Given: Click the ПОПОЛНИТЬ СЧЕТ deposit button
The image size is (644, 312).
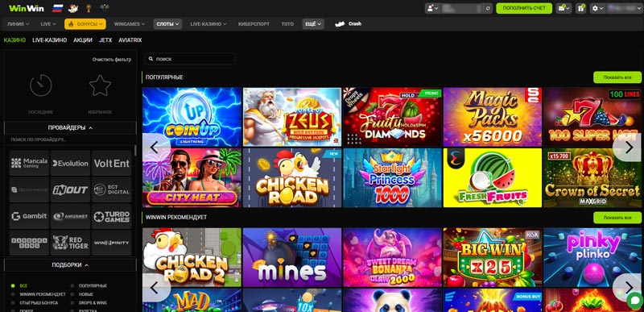Looking at the screenshot, I should pos(524,8).
